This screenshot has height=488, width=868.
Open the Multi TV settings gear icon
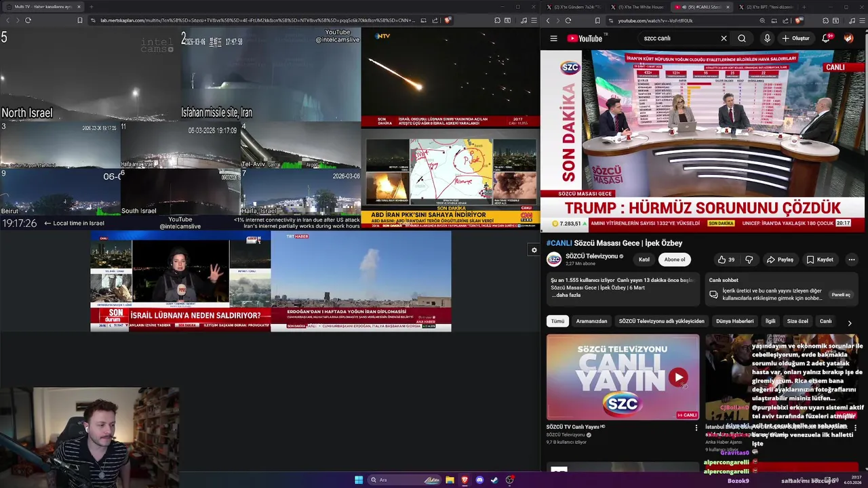534,250
